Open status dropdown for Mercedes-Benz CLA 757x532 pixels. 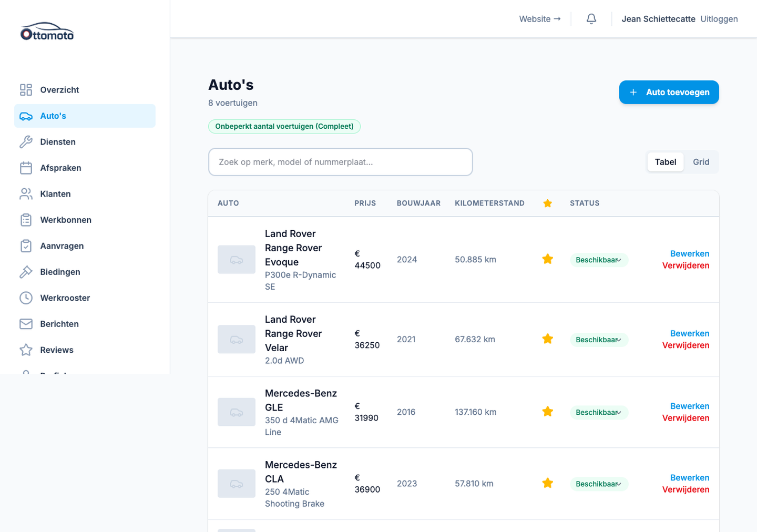[x=599, y=484]
